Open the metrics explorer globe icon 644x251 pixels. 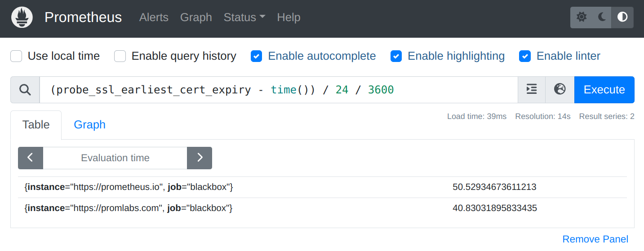pos(560,90)
